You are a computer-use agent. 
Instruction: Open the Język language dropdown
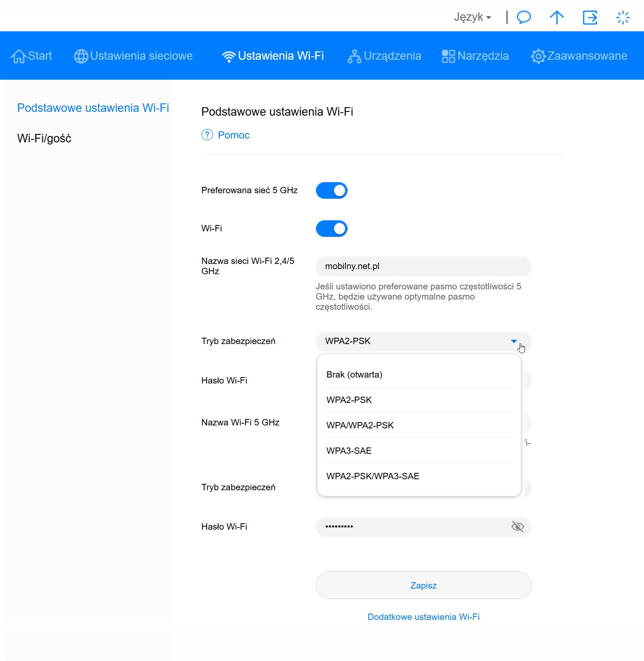pos(472,17)
